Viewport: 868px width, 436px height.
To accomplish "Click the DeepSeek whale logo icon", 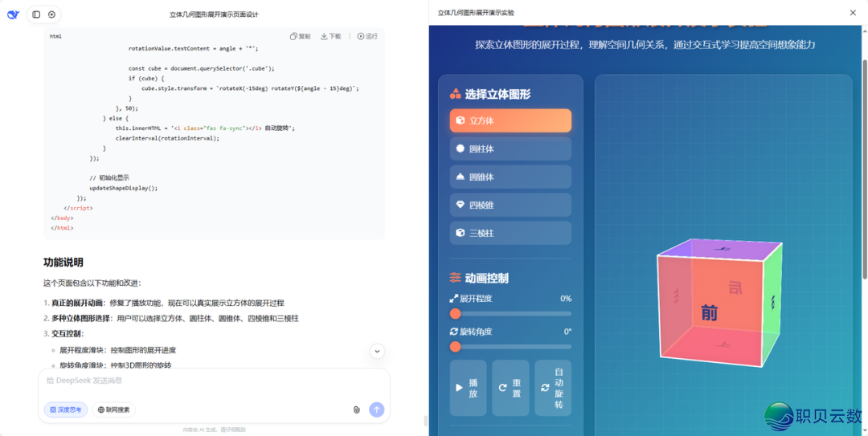I will point(14,14).
